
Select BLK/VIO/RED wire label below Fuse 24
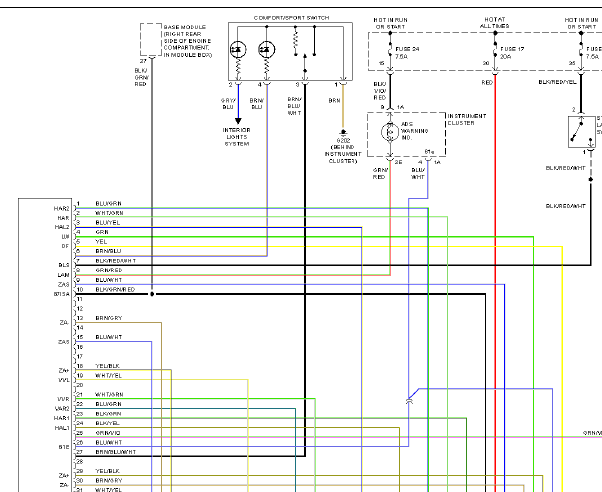pos(380,91)
